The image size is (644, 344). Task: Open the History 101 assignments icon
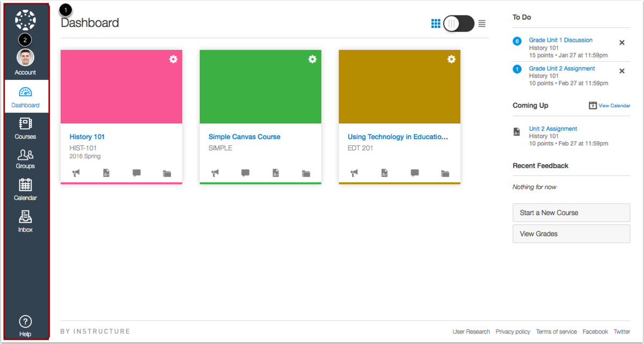[x=106, y=173]
